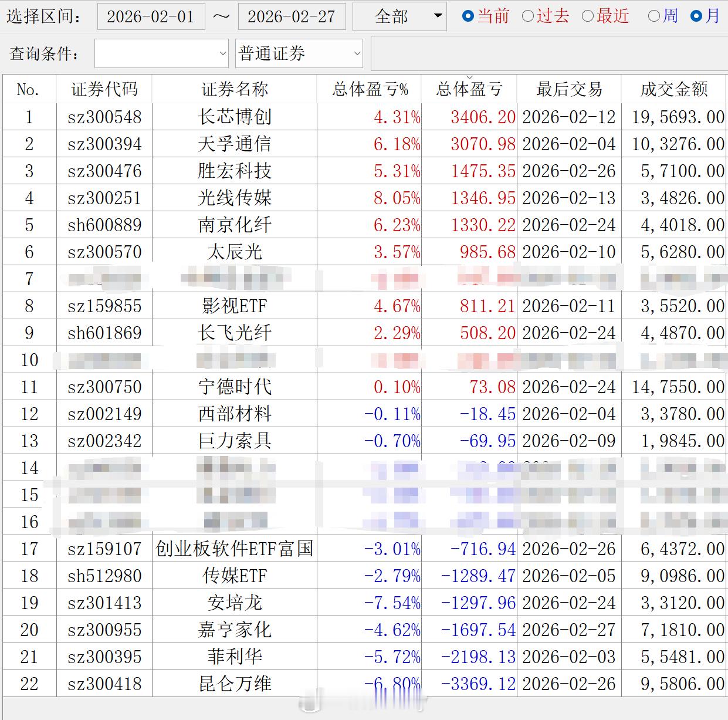
Task: Click amount 9,0986.00
Action: point(683,576)
